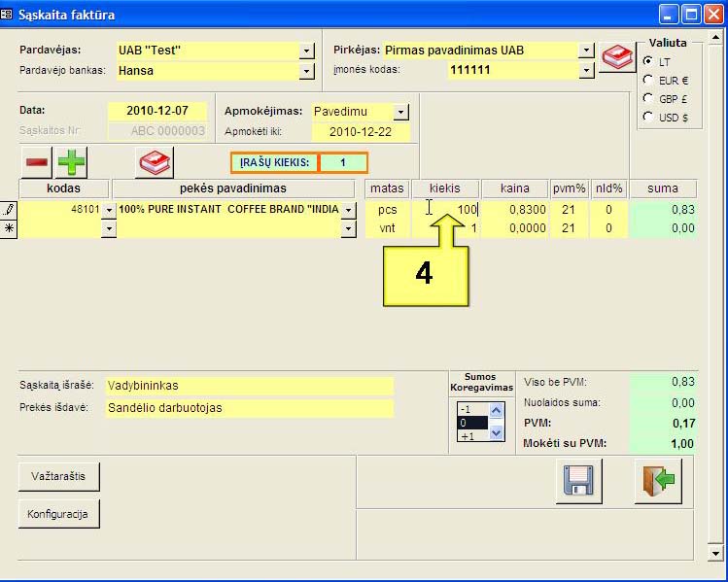Click the kiekis cell with 100
This screenshot has height=582, width=728.
(445, 210)
